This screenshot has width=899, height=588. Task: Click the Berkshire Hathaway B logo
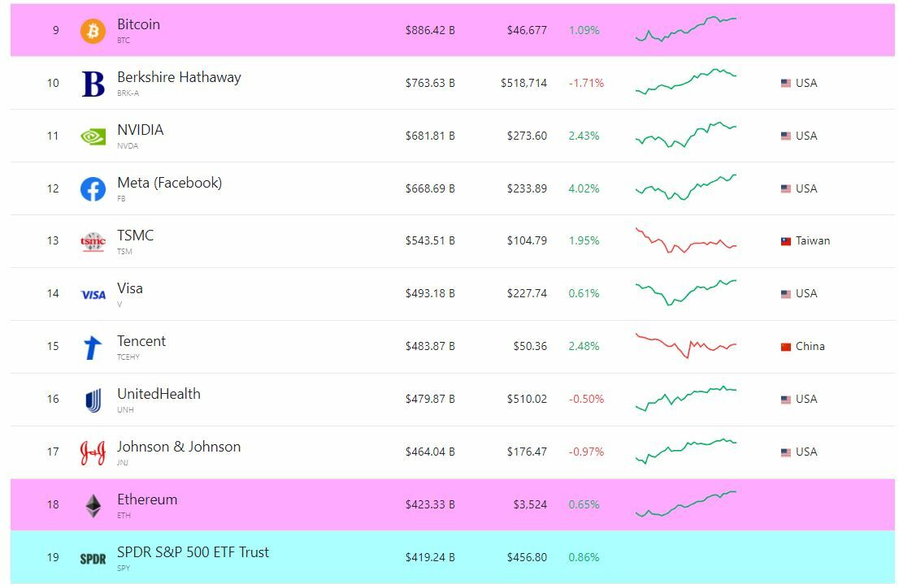pyautogui.click(x=93, y=84)
